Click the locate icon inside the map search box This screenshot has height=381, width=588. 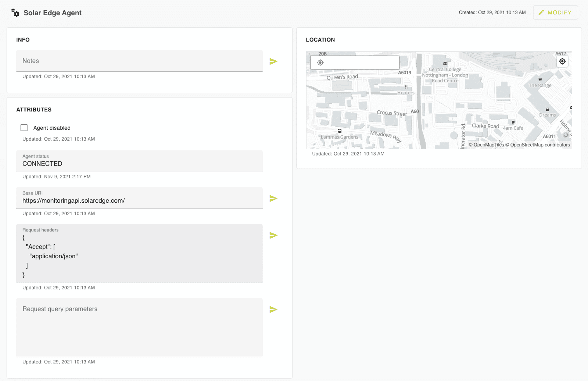click(320, 63)
